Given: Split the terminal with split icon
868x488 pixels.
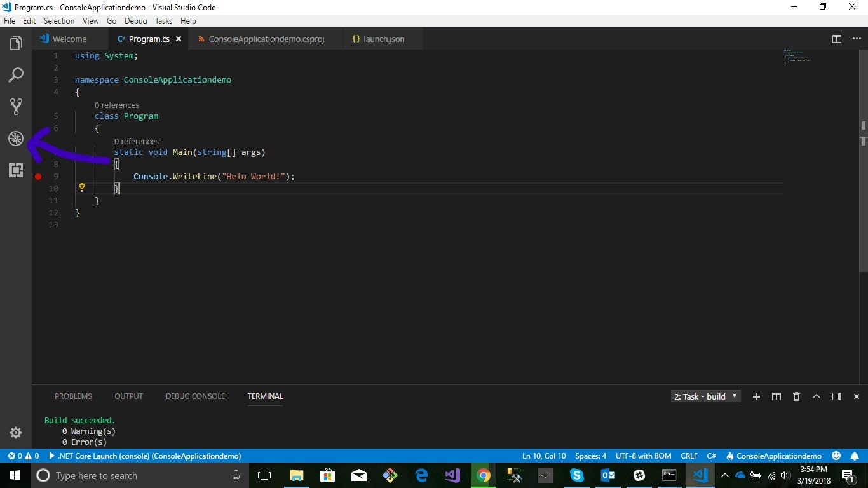Looking at the screenshot, I should coord(776,396).
